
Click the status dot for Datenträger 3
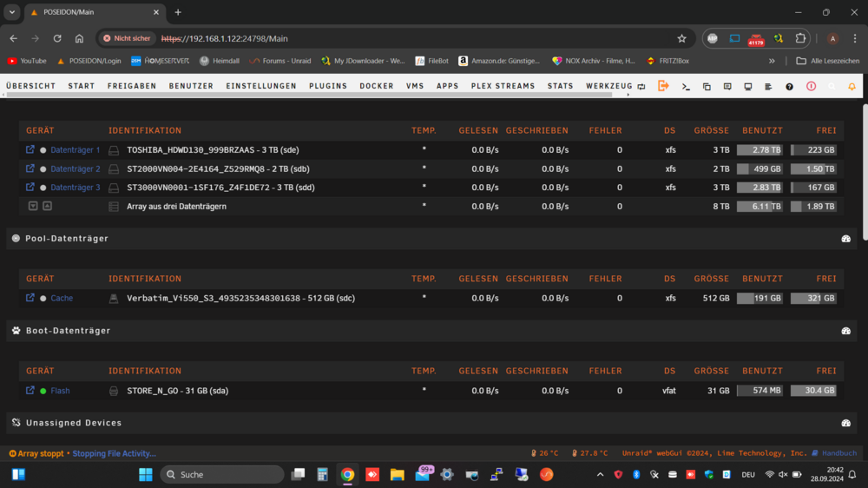click(43, 188)
